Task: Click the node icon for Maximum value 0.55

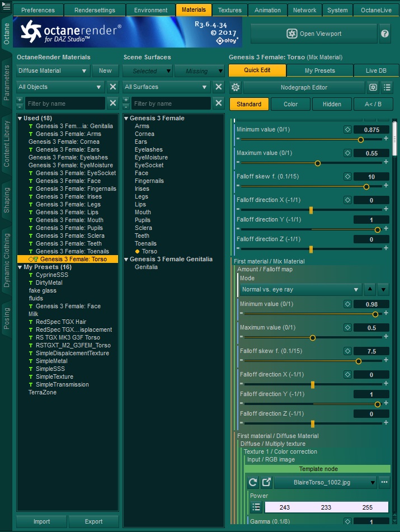Action: [x=347, y=153]
